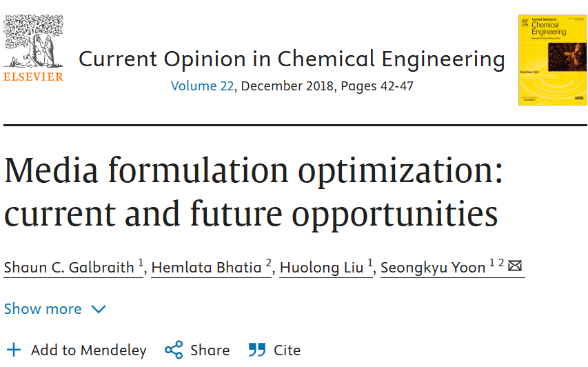Select author Seongkyu Yoon's name
Image resolution: width=588 pixels, height=367 pixels.
coord(433,268)
